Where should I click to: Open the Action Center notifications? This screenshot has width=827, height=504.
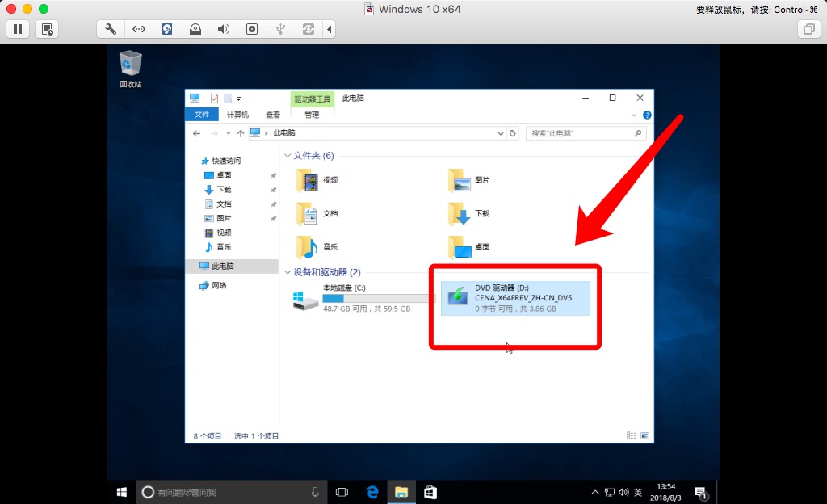[x=702, y=493]
